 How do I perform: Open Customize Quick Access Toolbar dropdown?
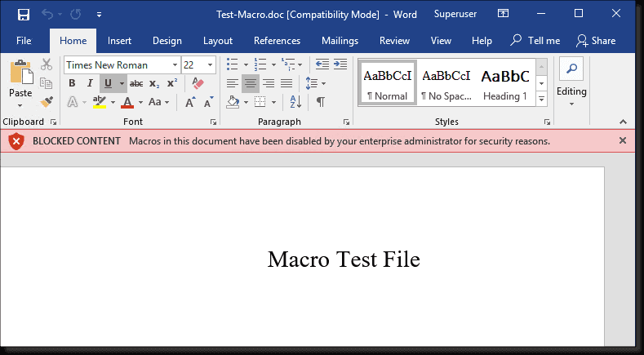[x=99, y=15]
